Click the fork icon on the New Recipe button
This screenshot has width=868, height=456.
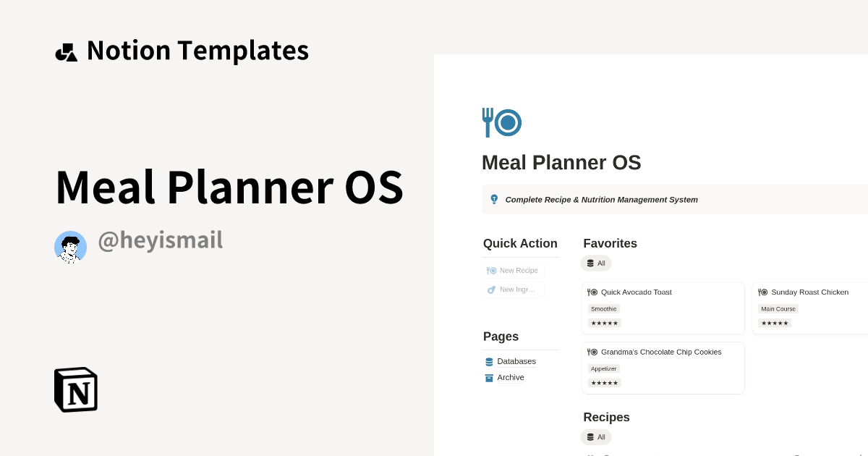pyautogui.click(x=491, y=270)
